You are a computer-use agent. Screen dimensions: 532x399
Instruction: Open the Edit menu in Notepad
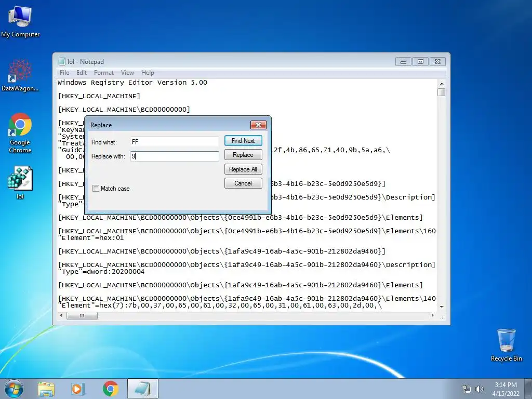[x=82, y=73]
